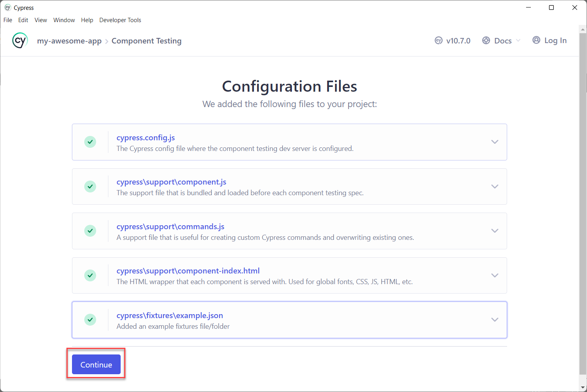
Task: Open the Window menu
Action: (x=64, y=20)
